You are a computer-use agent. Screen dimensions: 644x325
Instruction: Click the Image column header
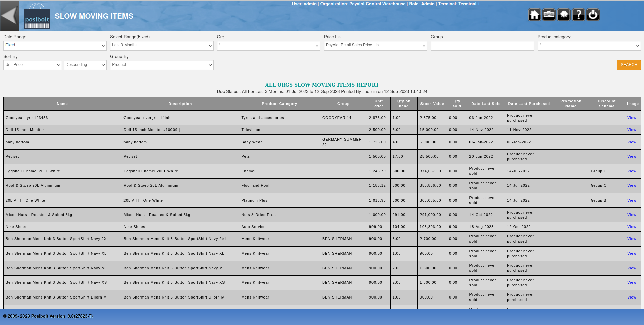633,104
